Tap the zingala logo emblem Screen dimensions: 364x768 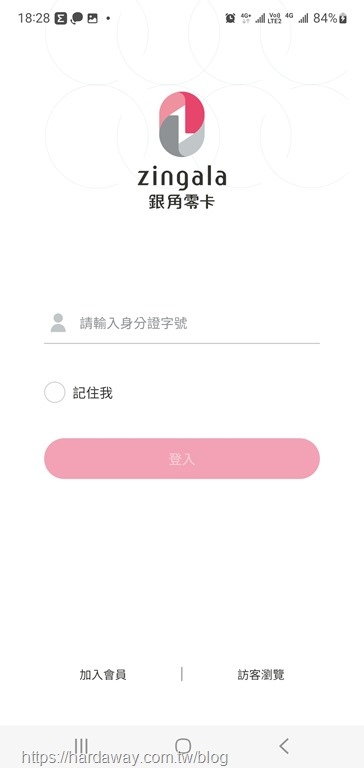[x=182, y=124]
